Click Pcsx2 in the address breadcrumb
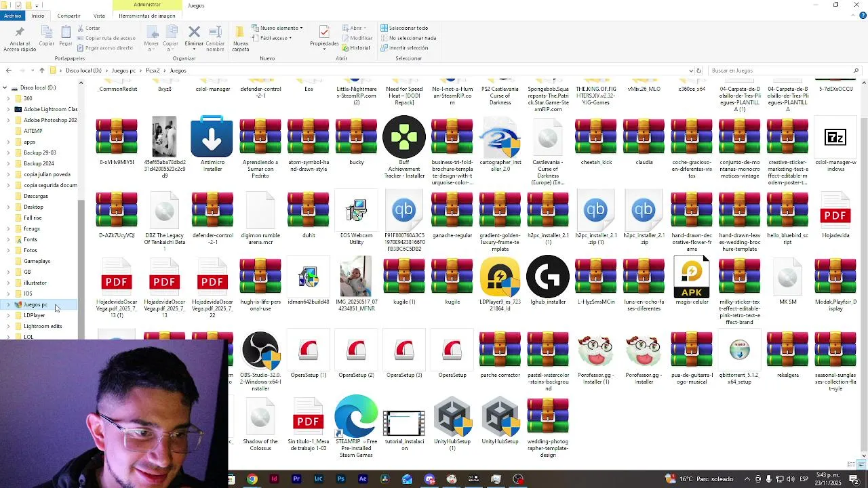868x488 pixels. click(153, 70)
